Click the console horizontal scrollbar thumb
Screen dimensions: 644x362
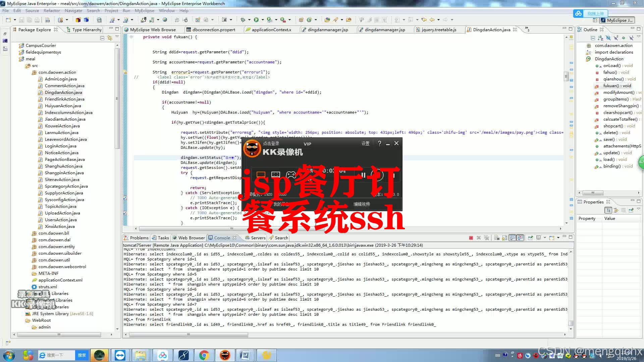click(189, 335)
